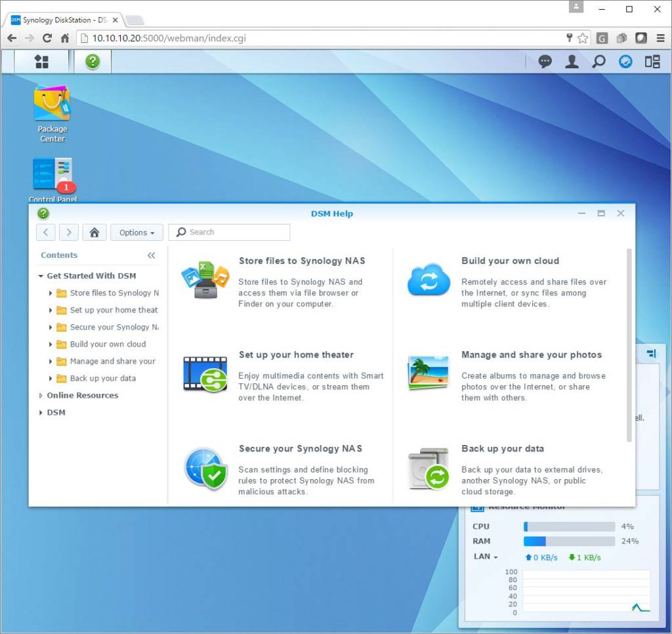Go to DSM Help home page
This screenshot has height=634, width=672.
point(94,232)
